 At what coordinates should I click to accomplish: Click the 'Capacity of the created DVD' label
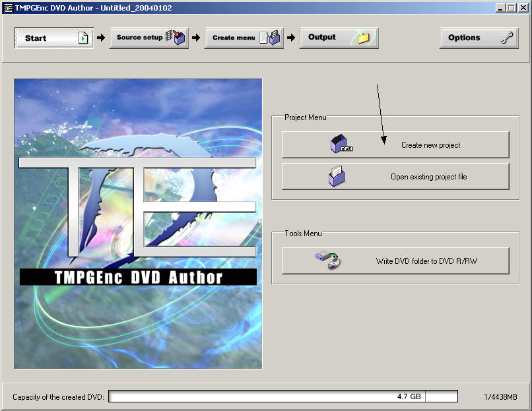click(x=58, y=396)
